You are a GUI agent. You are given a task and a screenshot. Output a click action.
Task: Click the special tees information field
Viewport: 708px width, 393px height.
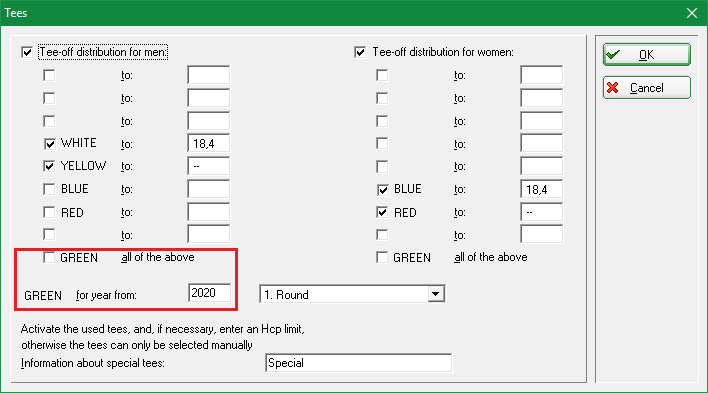coord(359,363)
